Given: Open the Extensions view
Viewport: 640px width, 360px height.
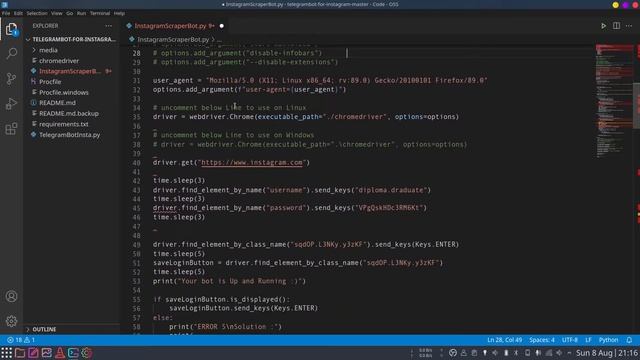Looking at the screenshot, I should (11, 129).
